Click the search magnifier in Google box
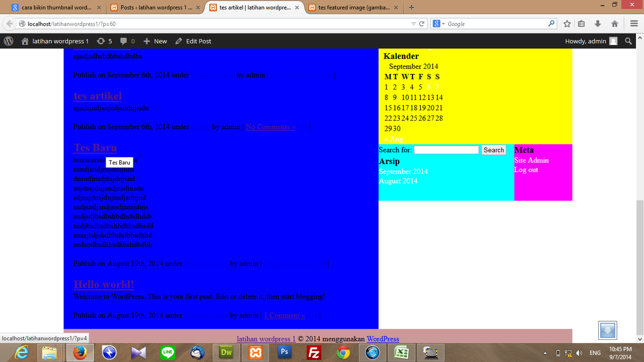Image resolution: width=644 pixels, height=362 pixels. 551,23
